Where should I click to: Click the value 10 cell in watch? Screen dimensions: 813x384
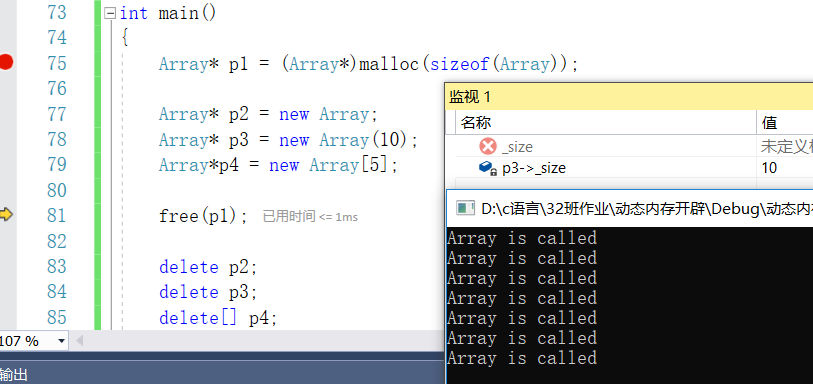coord(769,168)
